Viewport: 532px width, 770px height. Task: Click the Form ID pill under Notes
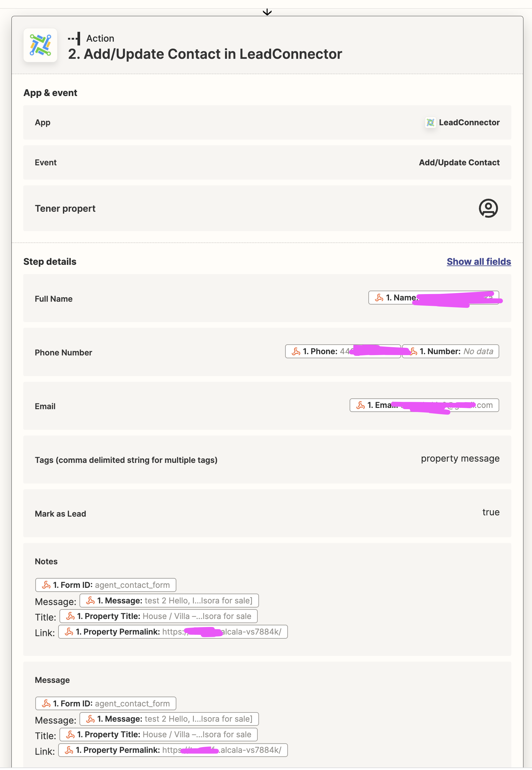coord(106,585)
